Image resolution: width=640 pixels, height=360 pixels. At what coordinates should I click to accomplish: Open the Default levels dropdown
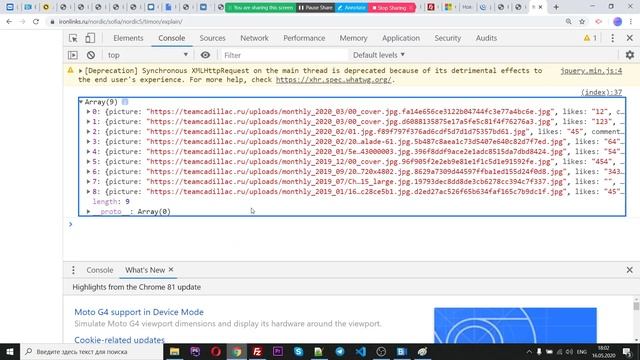[x=378, y=55]
